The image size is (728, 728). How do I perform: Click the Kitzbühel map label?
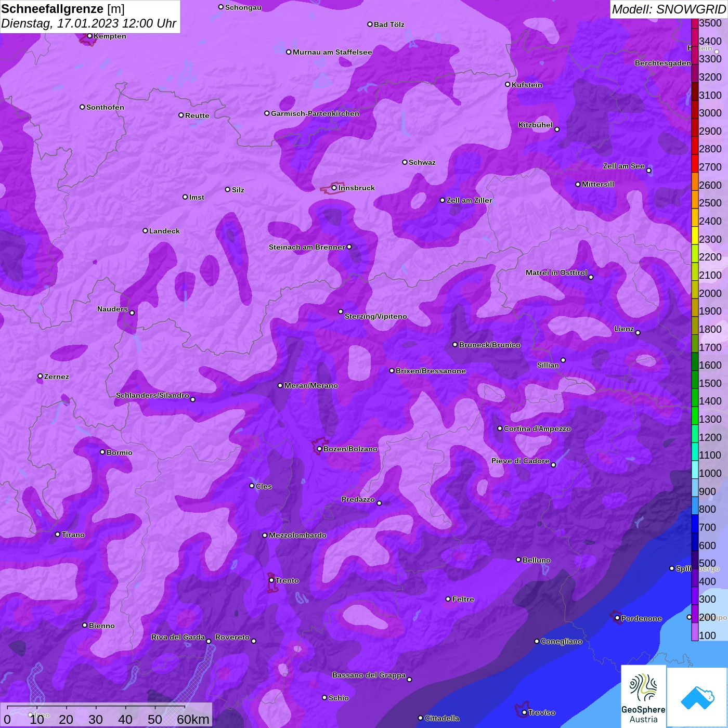(536, 125)
